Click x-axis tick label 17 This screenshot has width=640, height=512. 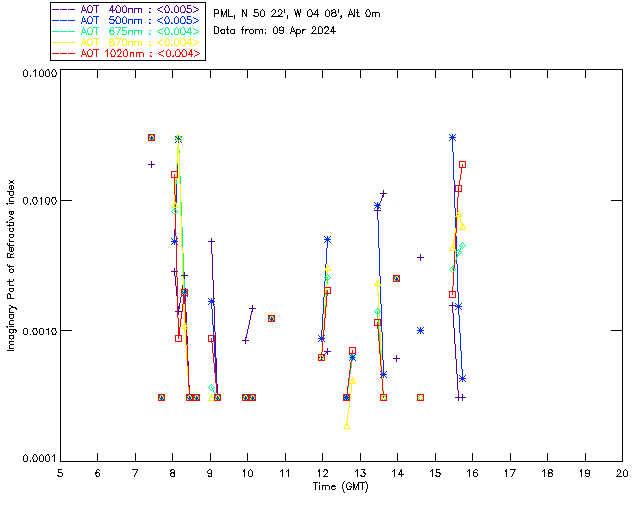pyautogui.click(x=510, y=473)
